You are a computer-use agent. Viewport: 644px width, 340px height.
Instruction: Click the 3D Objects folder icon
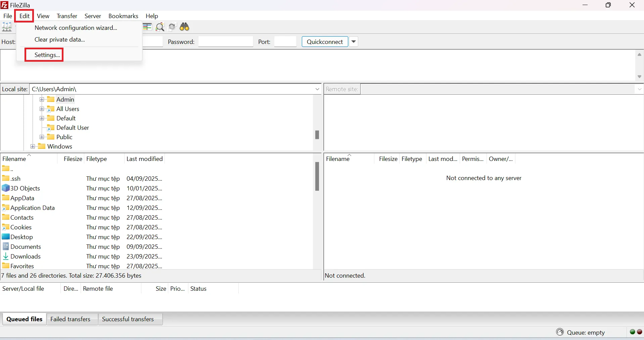6,188
